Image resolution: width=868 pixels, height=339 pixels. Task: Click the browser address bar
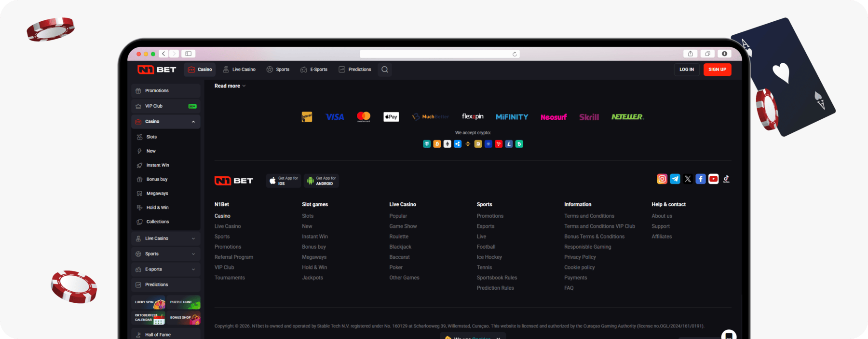click(x=439, y=54)
